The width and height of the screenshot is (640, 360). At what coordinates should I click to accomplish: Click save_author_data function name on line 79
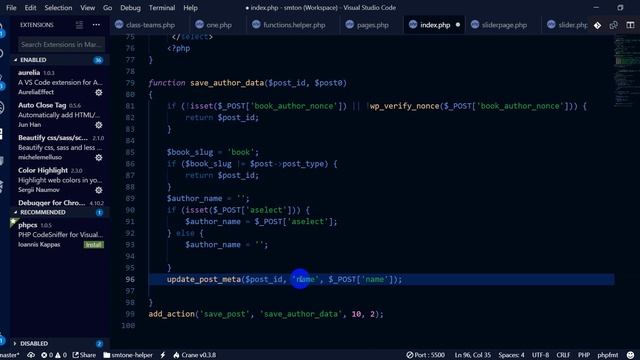pos(227,83)
